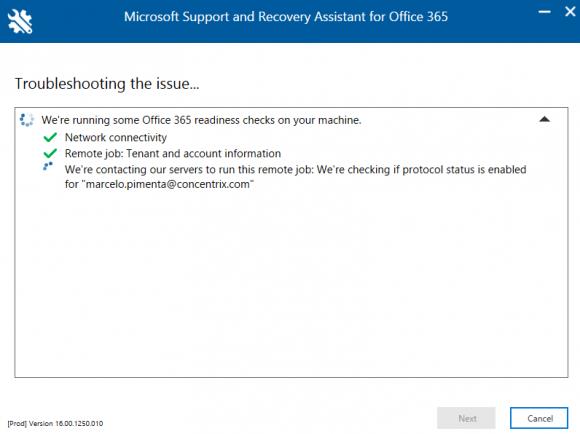Collapse the readiness checks section using the up arrow

(x=544, y=119)
